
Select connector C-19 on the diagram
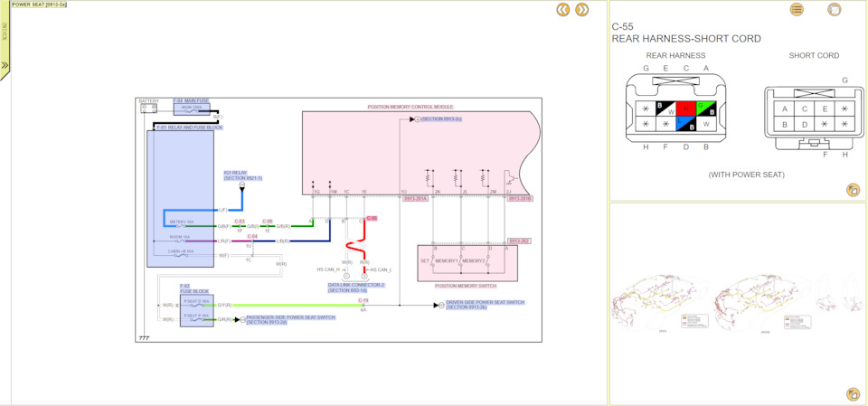[x=363, y=300]
